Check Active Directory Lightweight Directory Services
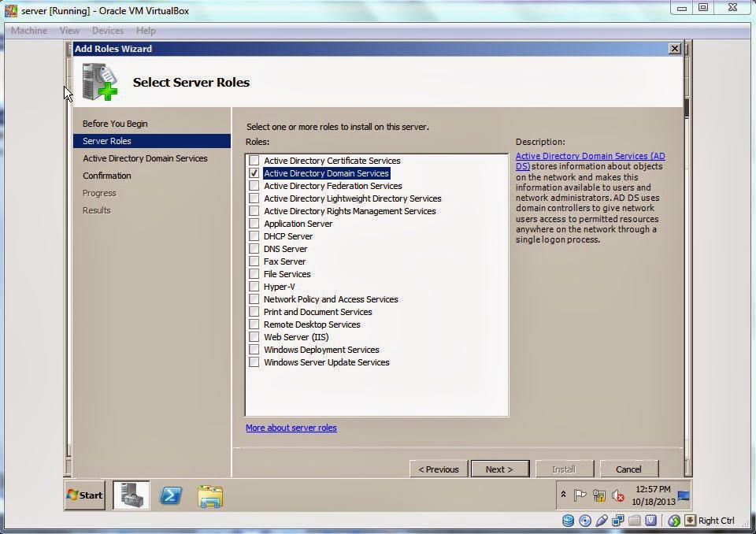756x534 pixels. pos(254,198)
